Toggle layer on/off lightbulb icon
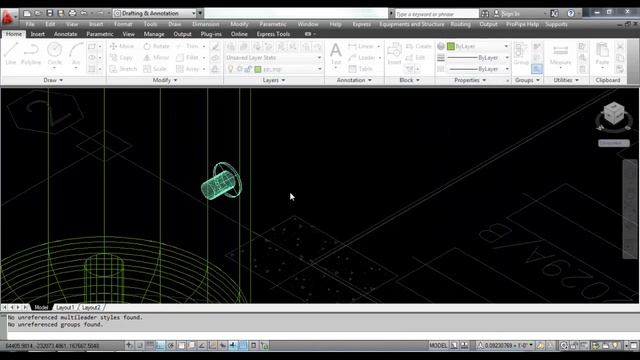Viewport: 640px width, 360px height. tap(231, 69)
